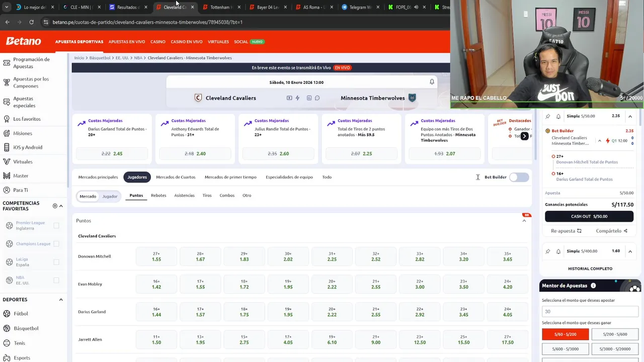Open the live stream video icon
The image size is (644, 362).
point(289,98)
